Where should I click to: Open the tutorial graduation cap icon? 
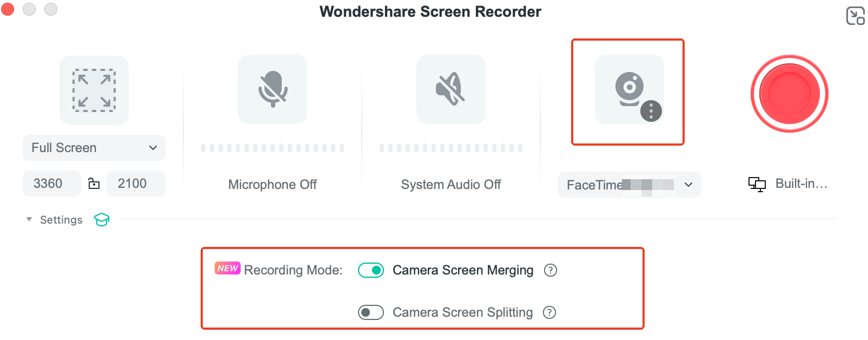102,219
